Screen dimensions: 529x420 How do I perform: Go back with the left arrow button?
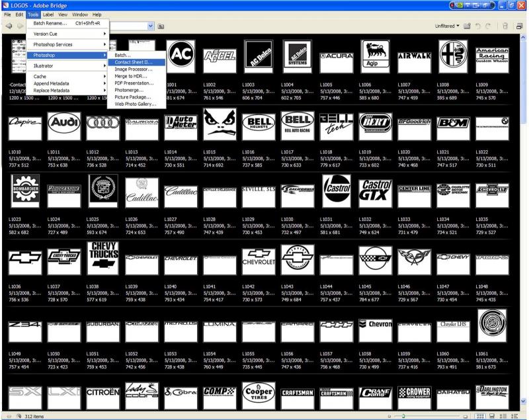(x=9, y=26)
